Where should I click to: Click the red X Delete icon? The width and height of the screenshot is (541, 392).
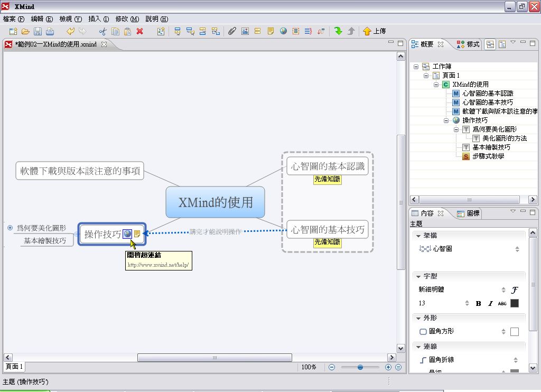(x=139, y=31)
